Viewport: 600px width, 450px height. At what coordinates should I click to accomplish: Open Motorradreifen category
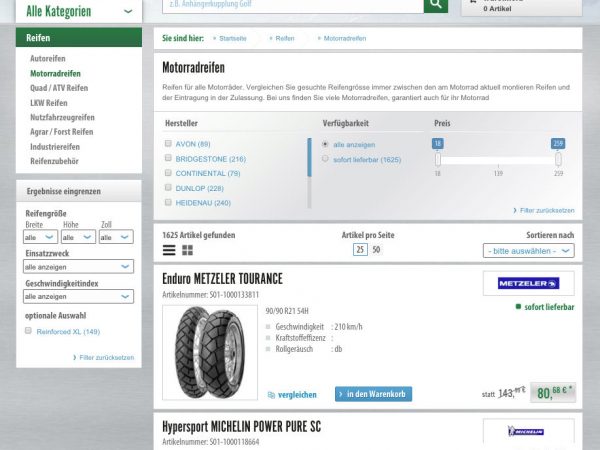55,73
